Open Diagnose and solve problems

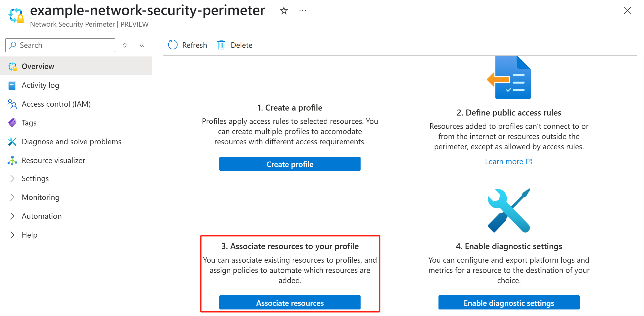tap(76, 142)
